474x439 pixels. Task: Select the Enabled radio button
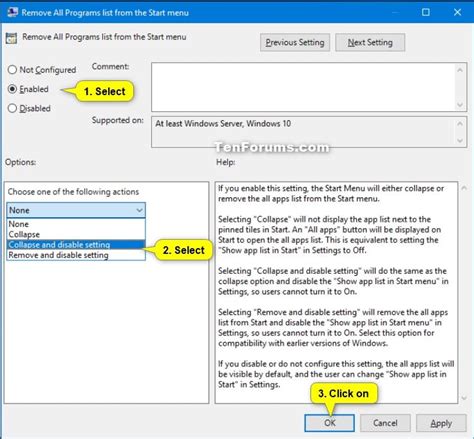point(12,89)
